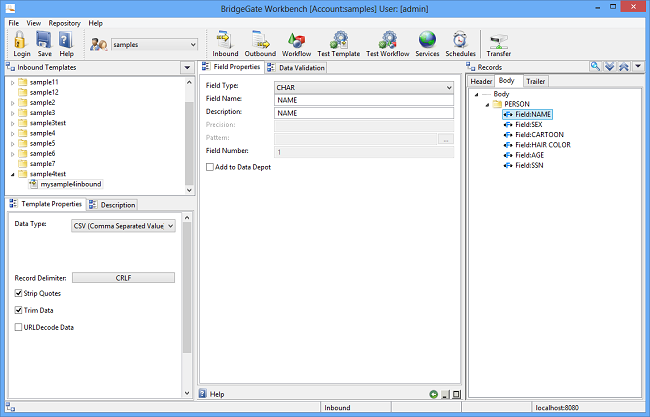Click the status bar connection icon
This screenshot has height=417, width=650.
click(10, 407)
